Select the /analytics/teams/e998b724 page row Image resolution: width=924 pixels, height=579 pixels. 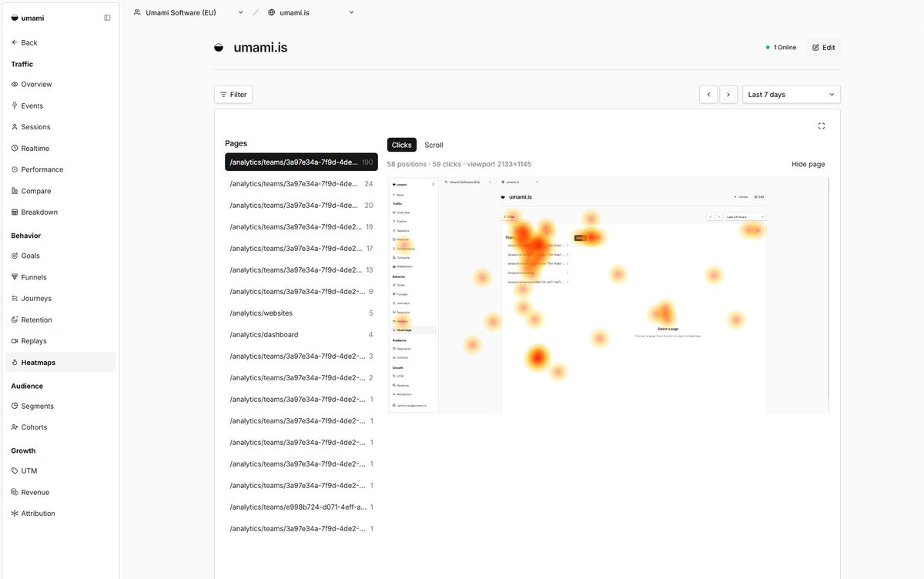[x=301, y=507]
